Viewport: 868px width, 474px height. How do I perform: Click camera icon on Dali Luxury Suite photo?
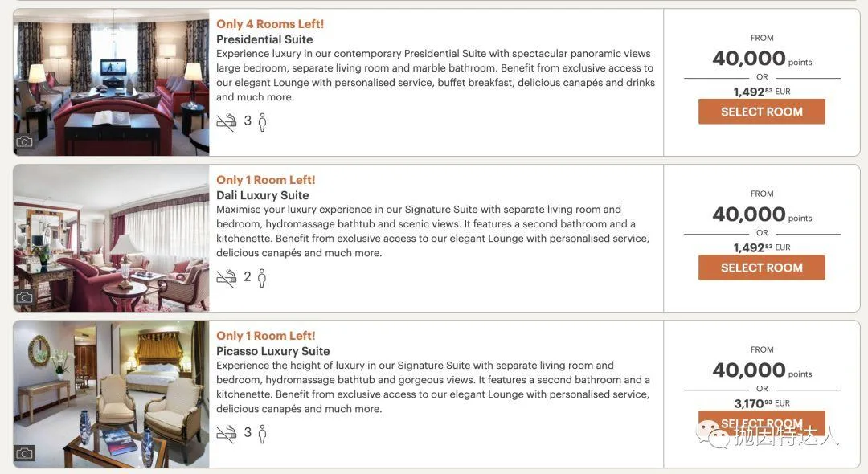[x=25, y=297]
